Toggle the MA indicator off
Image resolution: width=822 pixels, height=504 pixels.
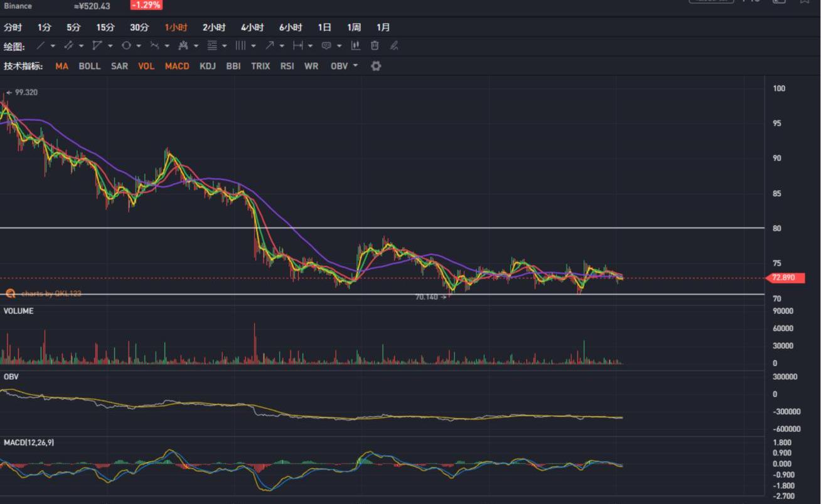61,66
